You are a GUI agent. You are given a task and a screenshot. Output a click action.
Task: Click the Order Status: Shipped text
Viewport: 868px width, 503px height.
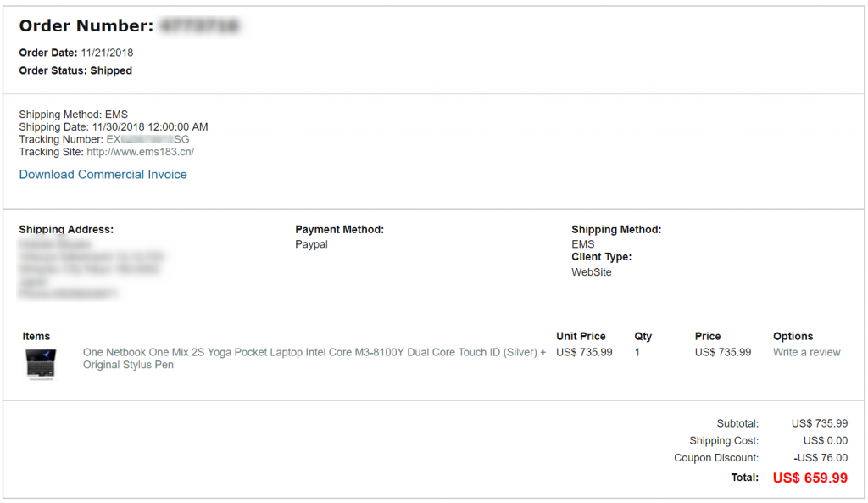tap(75, 71)
